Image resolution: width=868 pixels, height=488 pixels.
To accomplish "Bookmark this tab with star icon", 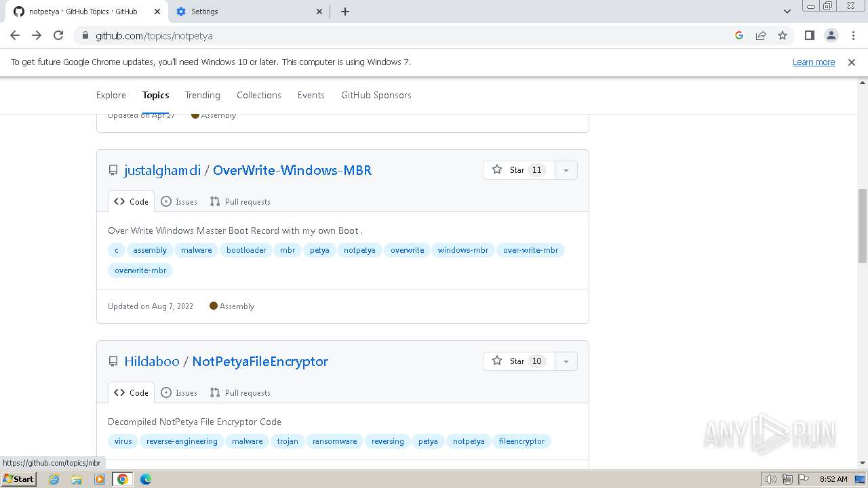I will [x=783, y=35].
